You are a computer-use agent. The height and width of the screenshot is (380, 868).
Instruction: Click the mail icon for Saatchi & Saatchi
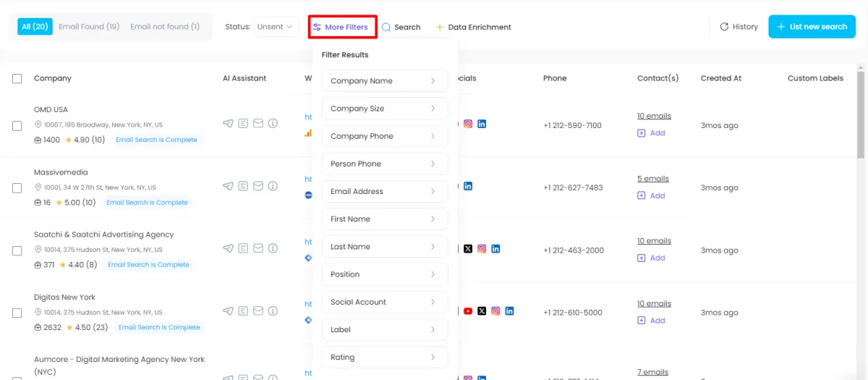pos(258,248)
